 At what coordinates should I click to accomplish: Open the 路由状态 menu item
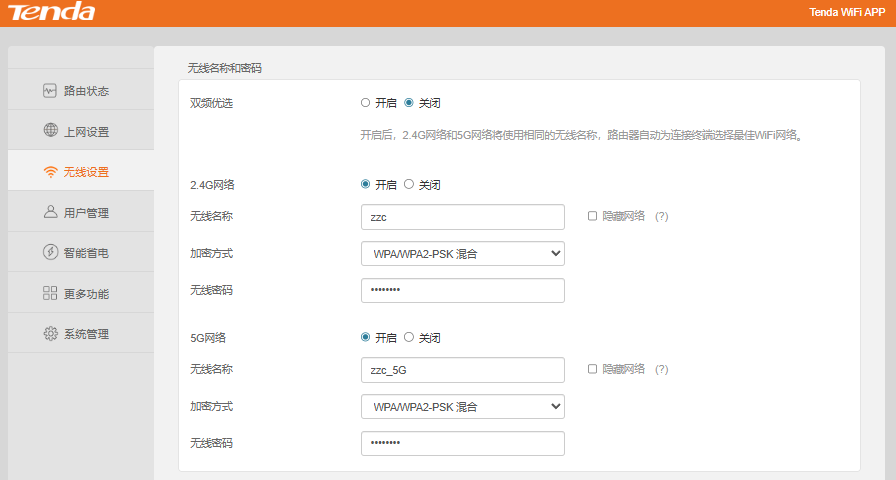[x=81, y=90]
